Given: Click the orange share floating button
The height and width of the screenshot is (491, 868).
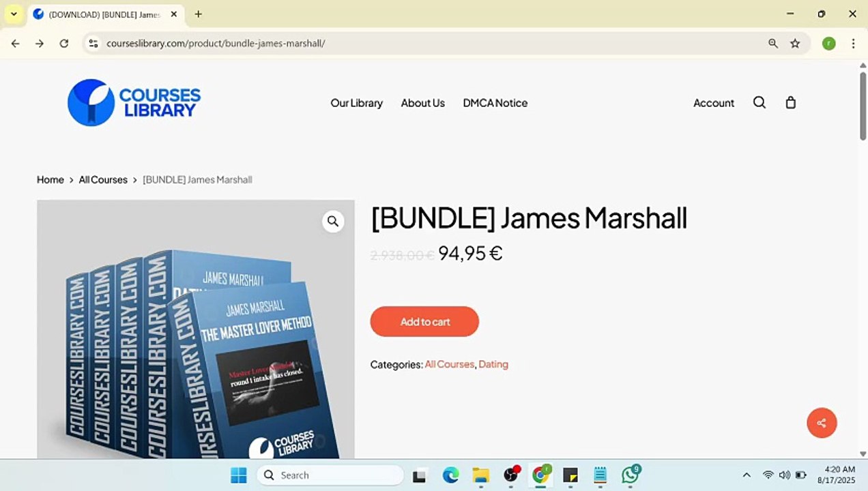Looking at the screenshot, I should click(x=822, y=423).
